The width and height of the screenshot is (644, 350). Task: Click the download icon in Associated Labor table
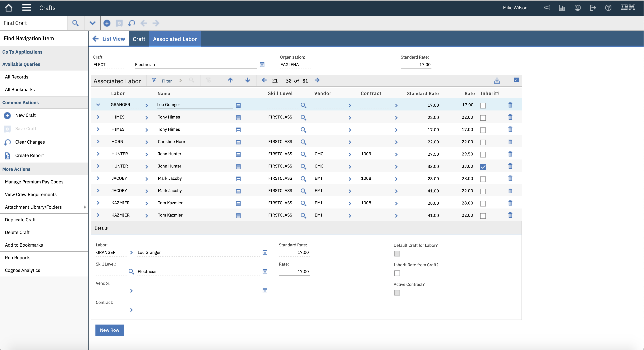pyautogui.click(x=497, y=80)
